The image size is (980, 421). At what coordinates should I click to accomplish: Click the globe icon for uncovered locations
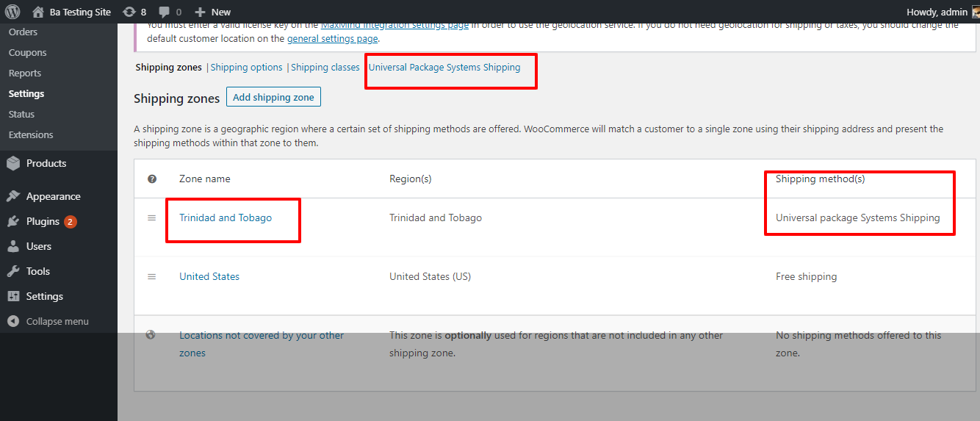coord(151,335)
